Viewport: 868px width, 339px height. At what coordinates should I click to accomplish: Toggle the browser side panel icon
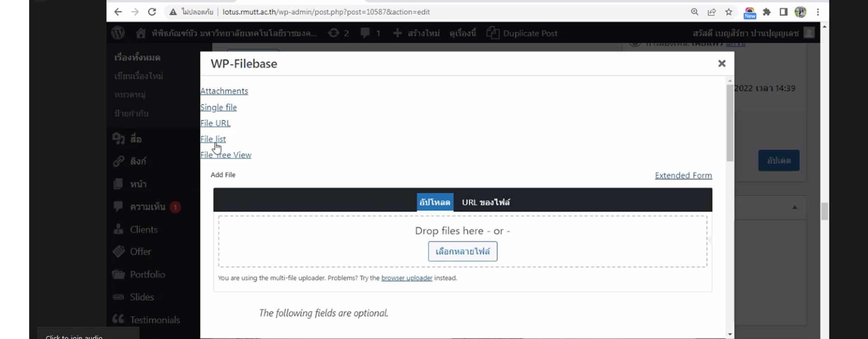[x=783, y=12]
